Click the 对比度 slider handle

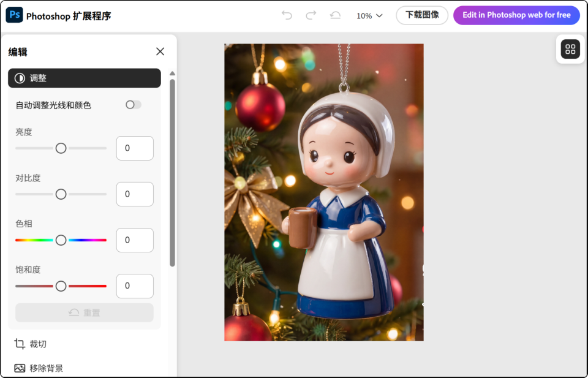61,194
